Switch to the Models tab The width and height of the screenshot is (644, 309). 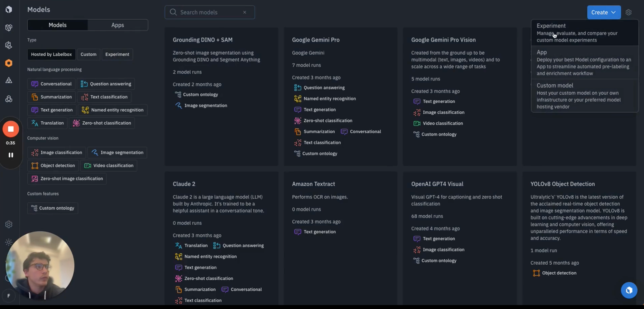point(58,25)
